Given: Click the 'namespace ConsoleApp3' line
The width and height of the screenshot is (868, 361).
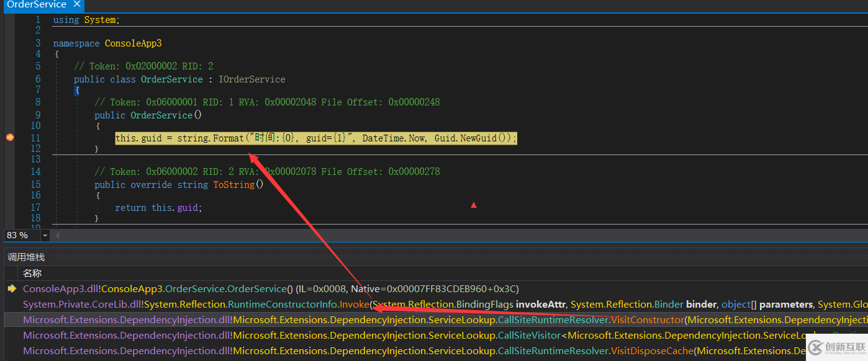Looking at the screenshot, I should click(x=107, y=43).
